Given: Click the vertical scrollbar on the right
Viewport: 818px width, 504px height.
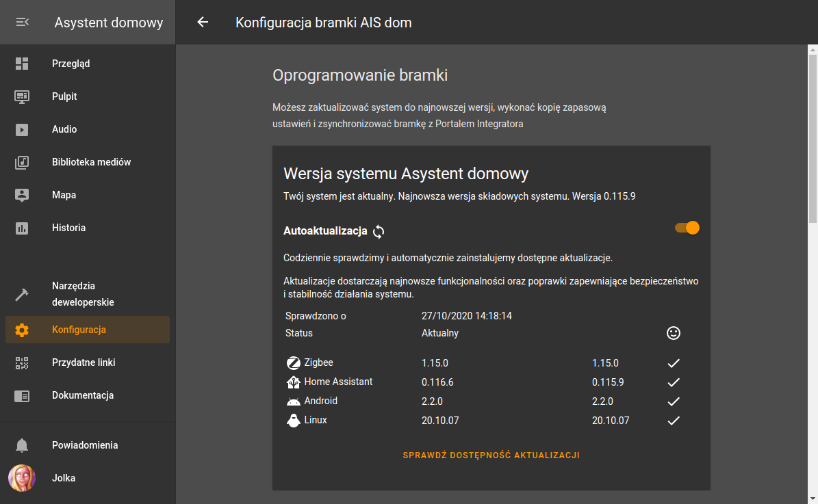Looking at the screenshot, I should click(813, 137).
